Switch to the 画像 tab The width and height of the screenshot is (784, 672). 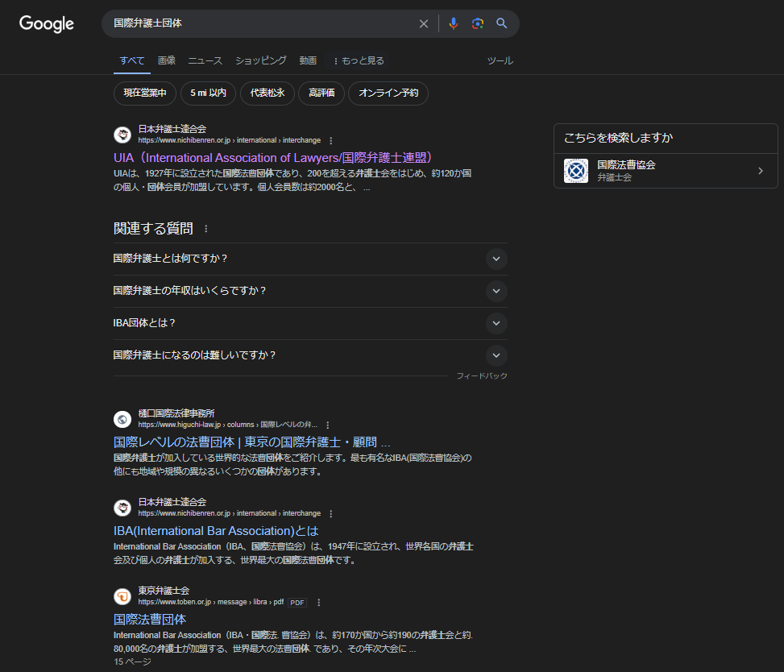[x=167, y=60]
